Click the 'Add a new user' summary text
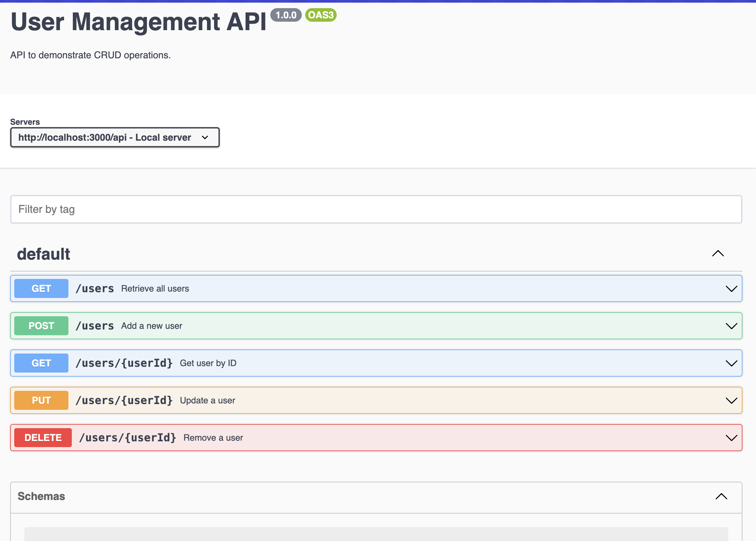The height and width of the screenshot is (541, 756). tap(152, 326)
